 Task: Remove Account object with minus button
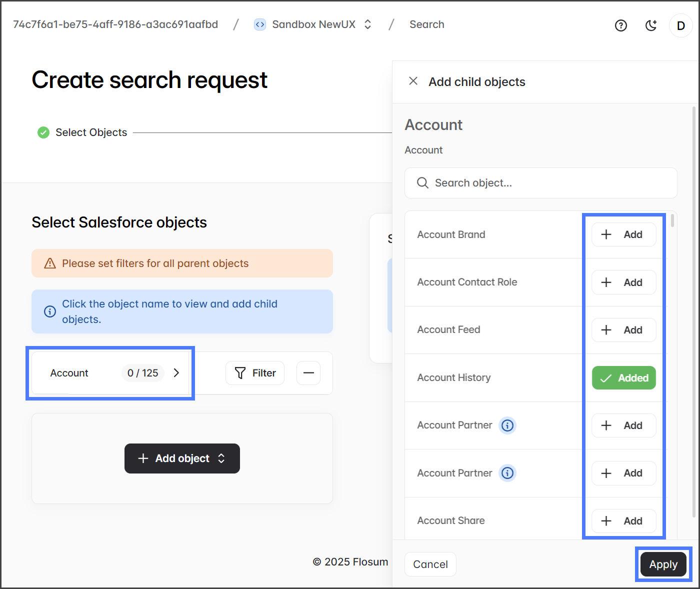point(308,373)
